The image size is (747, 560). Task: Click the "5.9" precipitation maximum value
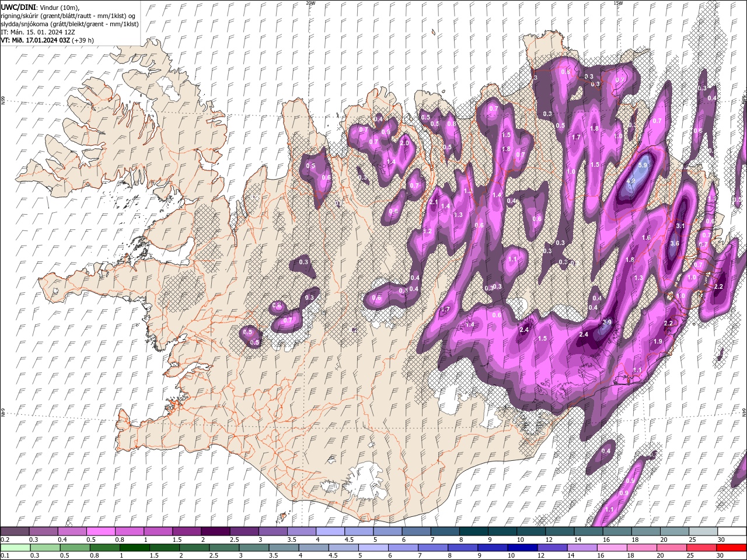[x=643, y=166]
